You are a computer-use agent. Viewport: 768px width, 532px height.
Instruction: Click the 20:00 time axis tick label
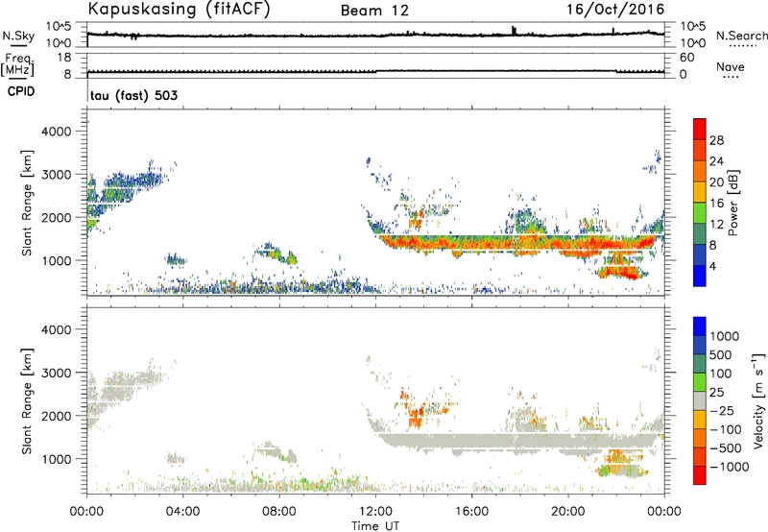pos(567,512)
